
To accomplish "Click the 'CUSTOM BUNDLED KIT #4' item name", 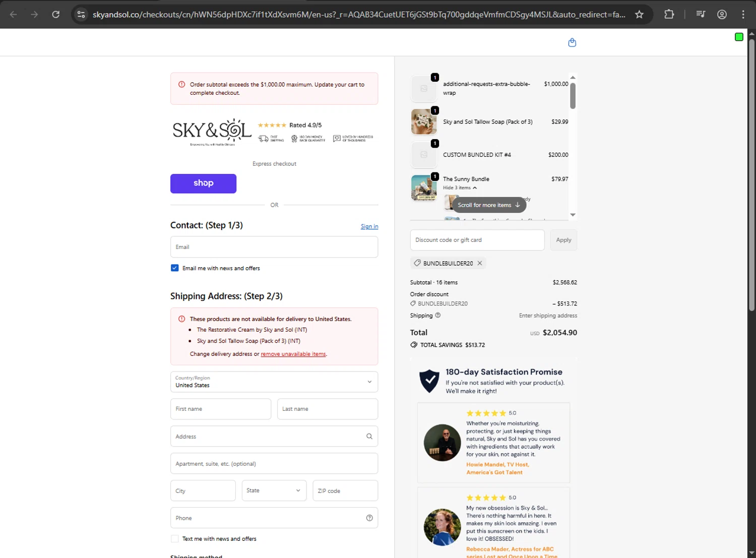I will (477, 155).
